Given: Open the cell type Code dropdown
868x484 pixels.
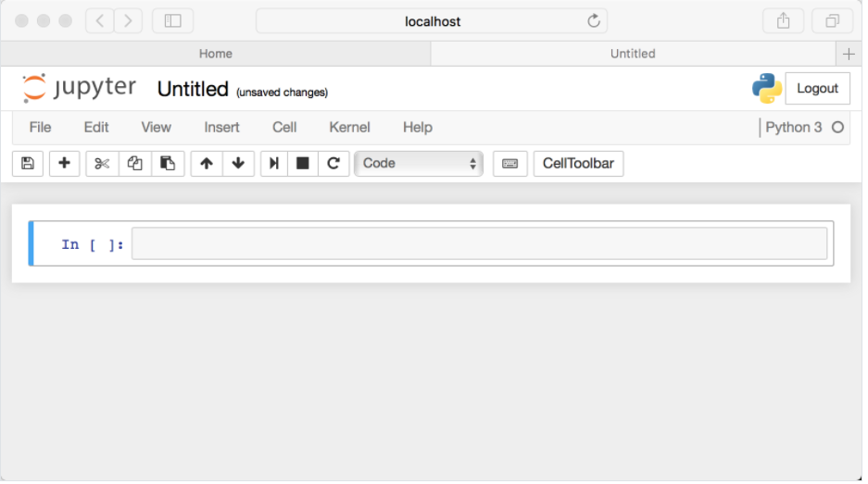Looking at the screenshot, I should coord(419,164).
